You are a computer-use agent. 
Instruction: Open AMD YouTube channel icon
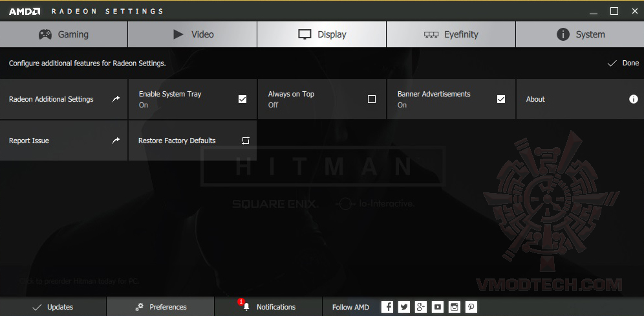tap(438, 307)
